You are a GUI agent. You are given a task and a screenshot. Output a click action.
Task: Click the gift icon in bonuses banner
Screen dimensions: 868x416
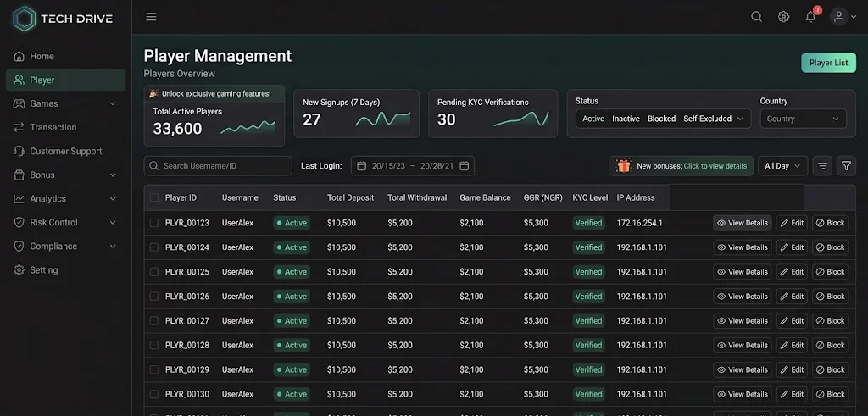coord(624,166)
